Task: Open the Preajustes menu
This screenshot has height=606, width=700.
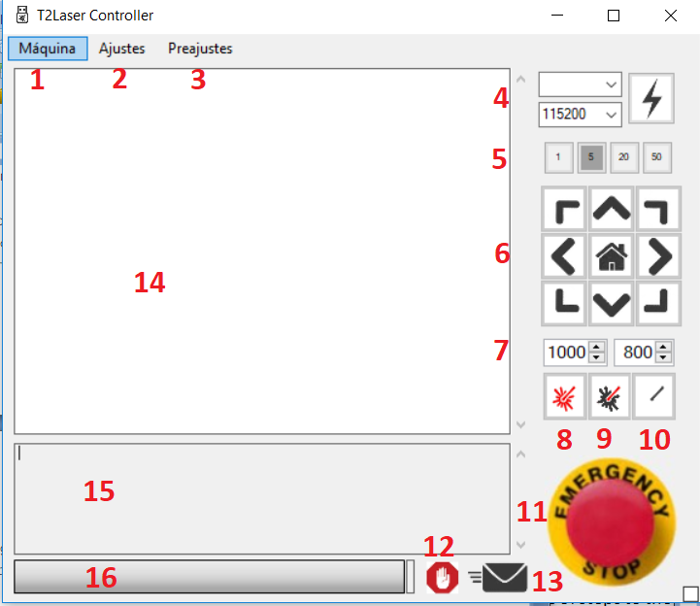Action: 200,49
